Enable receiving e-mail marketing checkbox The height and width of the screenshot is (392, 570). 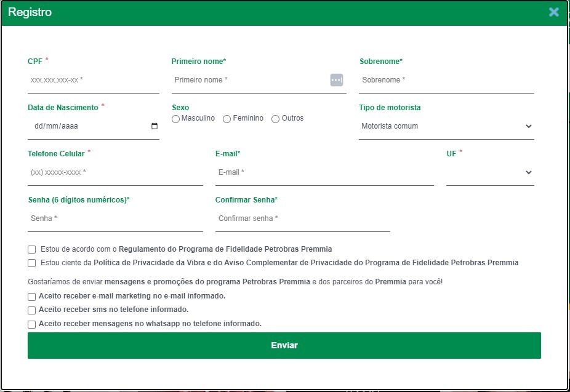[x=32, y=297]
